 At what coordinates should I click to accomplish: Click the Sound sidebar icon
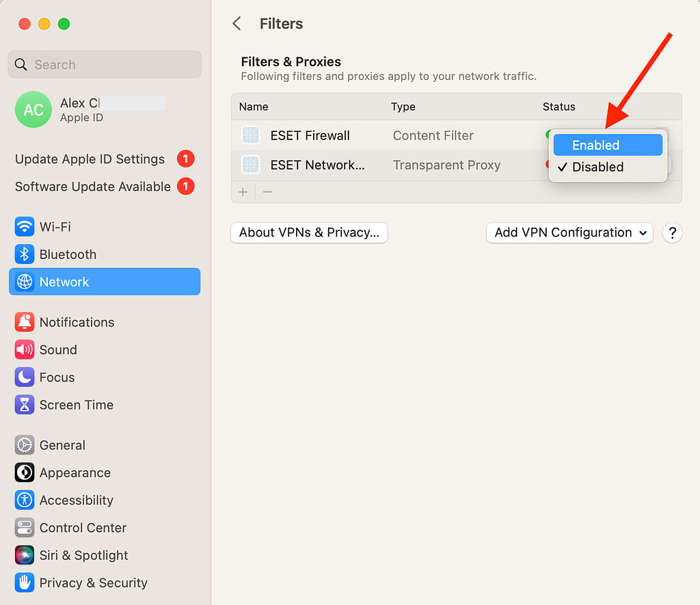[x=24, y=349]
